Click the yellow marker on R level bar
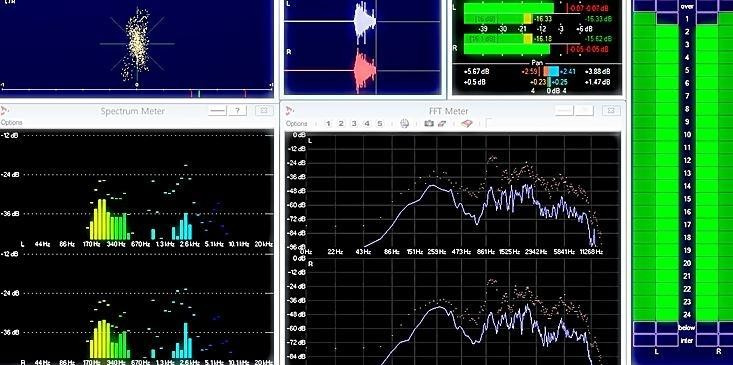This screenshot has height=365, width=733. coord(527,39)
